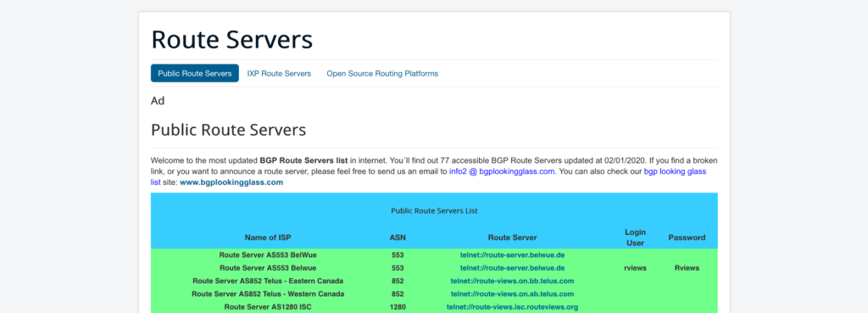Open the Open Source Routing Platforms tab

[x=382, y=73]
